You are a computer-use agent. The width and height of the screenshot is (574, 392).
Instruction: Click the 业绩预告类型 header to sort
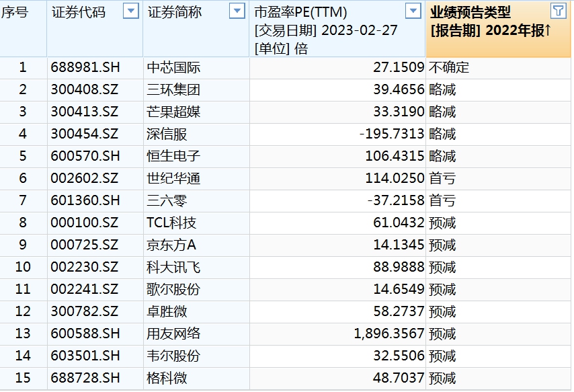coord(470,12)
